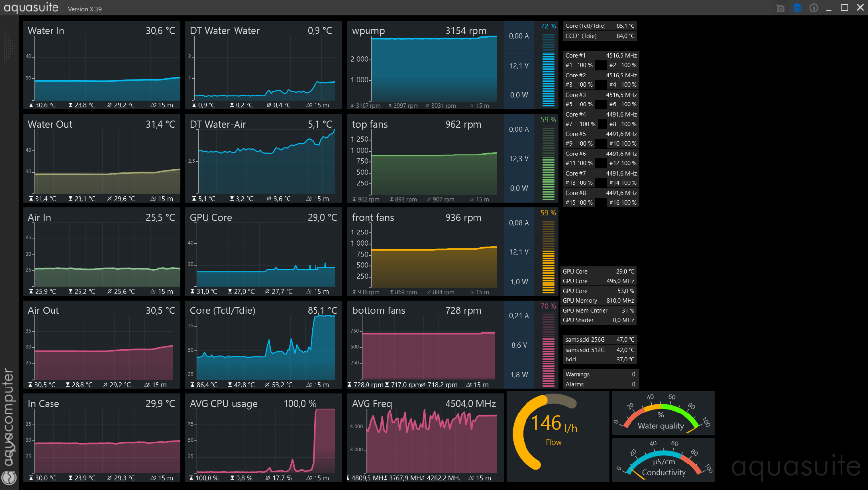Click the aquacomputer logo icon in sidebar
This screenshot has height=490, width=868.
pos(9,477)
